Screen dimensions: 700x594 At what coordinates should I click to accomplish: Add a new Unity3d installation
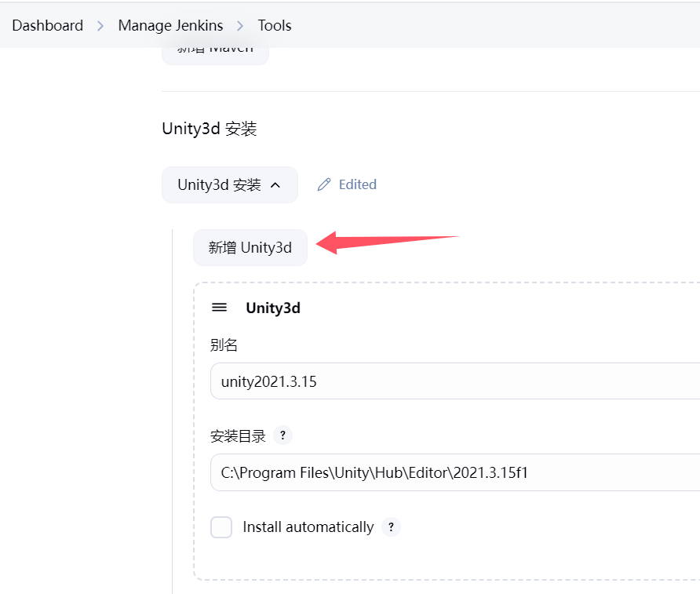(250, 248)
